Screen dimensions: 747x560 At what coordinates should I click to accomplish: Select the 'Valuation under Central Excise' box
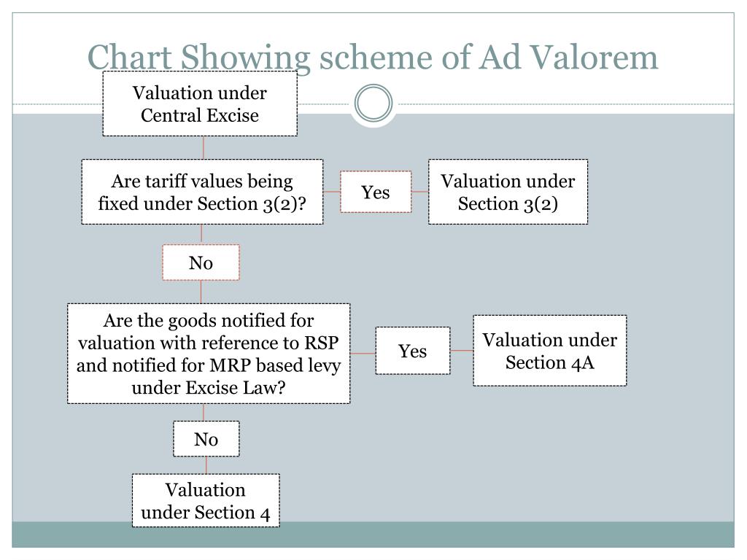tap(200, 104)
